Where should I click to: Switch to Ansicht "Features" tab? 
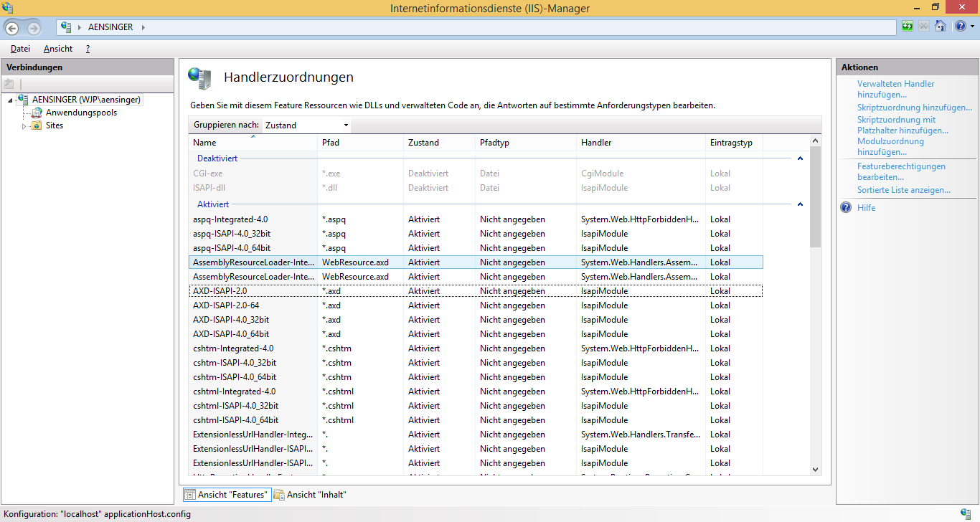(x=226, y=495)
